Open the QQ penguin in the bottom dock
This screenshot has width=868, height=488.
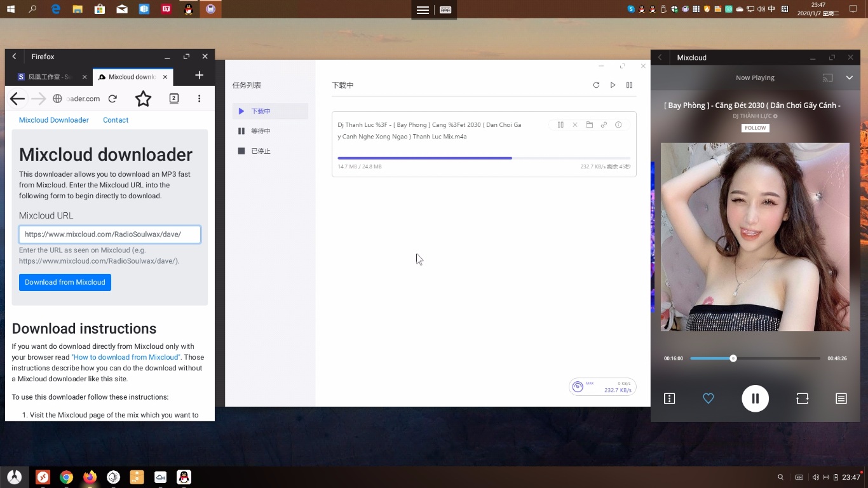click(x=184, y=477)
